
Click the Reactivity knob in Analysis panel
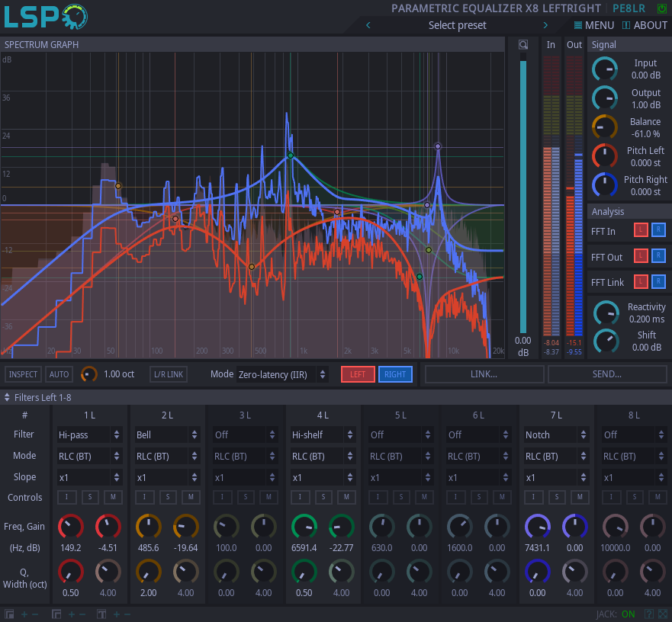click(606, 313)
